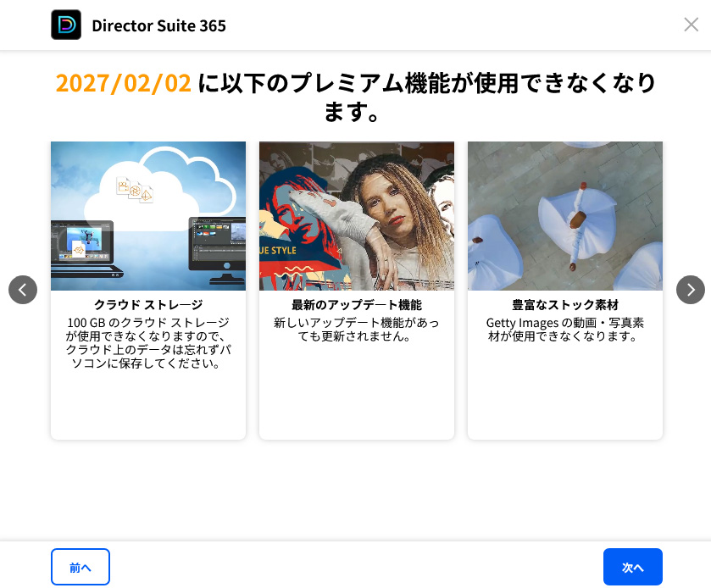Viewport: 711px width, 588px height.
Task: Select the 豊富なストック素材 heading
Action: pos(564,304)
